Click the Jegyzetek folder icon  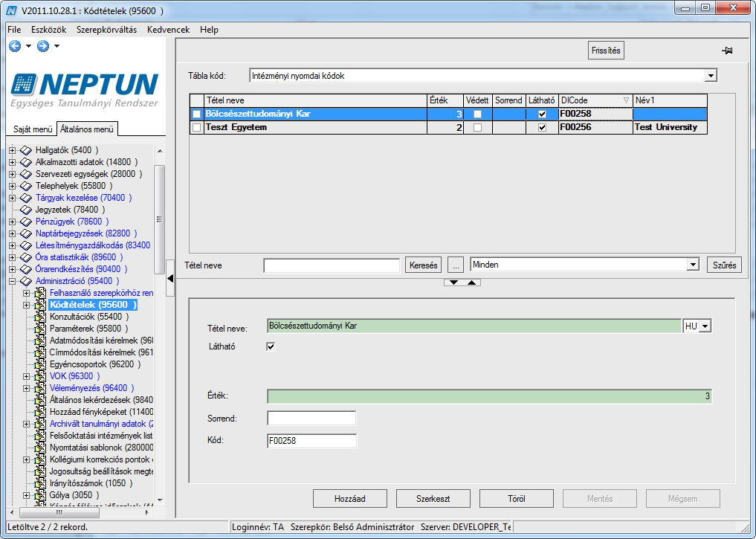coord(25,210)
